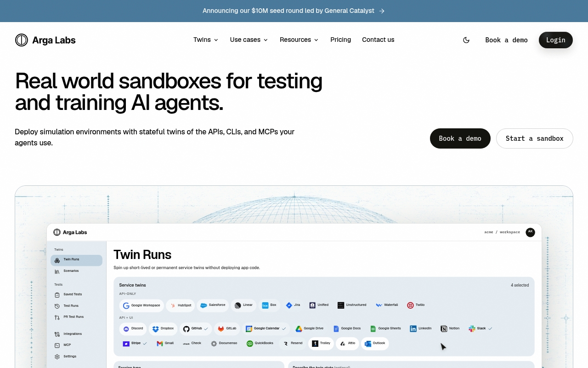Click Start a sandbox button
Viewport: 588px width, 368px height.
(535, 138)
